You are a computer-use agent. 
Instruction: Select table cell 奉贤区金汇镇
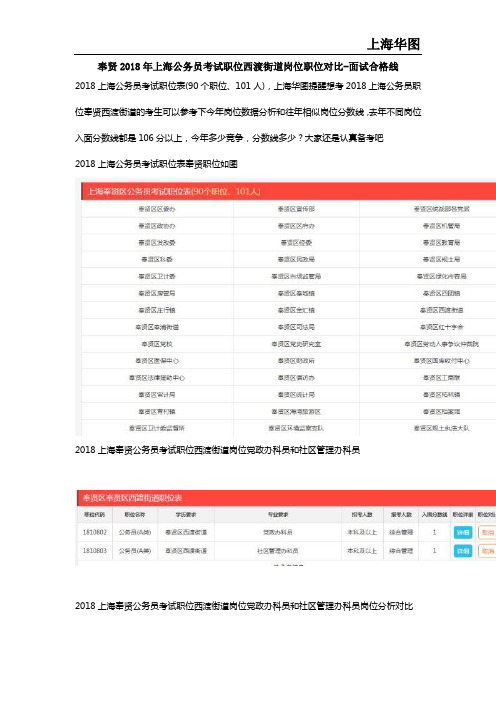point(296,310)
